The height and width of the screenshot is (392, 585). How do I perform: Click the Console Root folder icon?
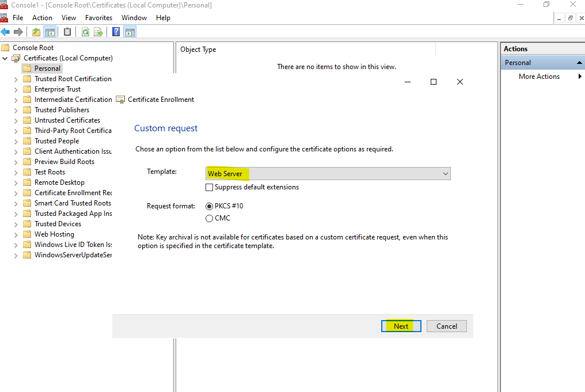tap(5, 47)
